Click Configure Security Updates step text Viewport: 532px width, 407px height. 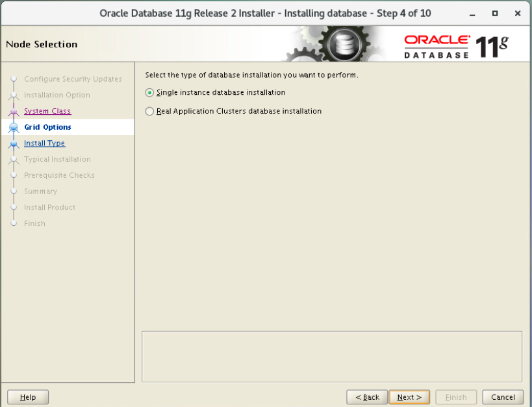pos(73,79)
